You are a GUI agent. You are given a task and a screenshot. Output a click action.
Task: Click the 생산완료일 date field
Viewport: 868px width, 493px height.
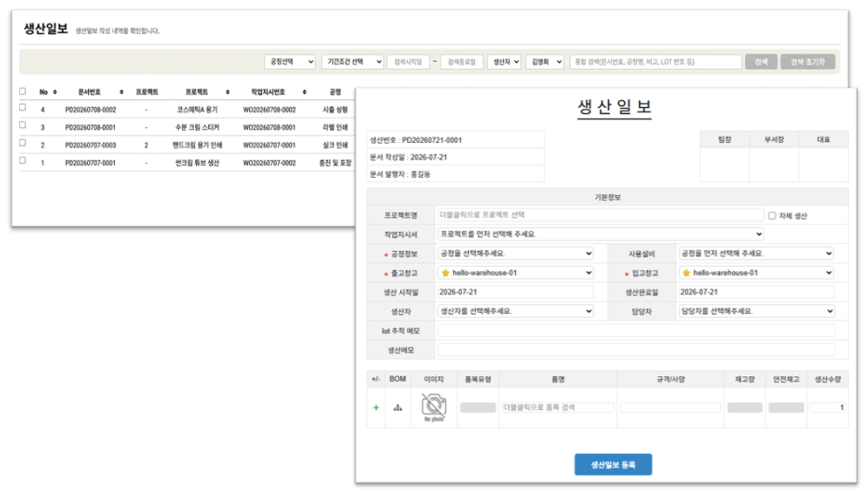click(x=756, y=292)
